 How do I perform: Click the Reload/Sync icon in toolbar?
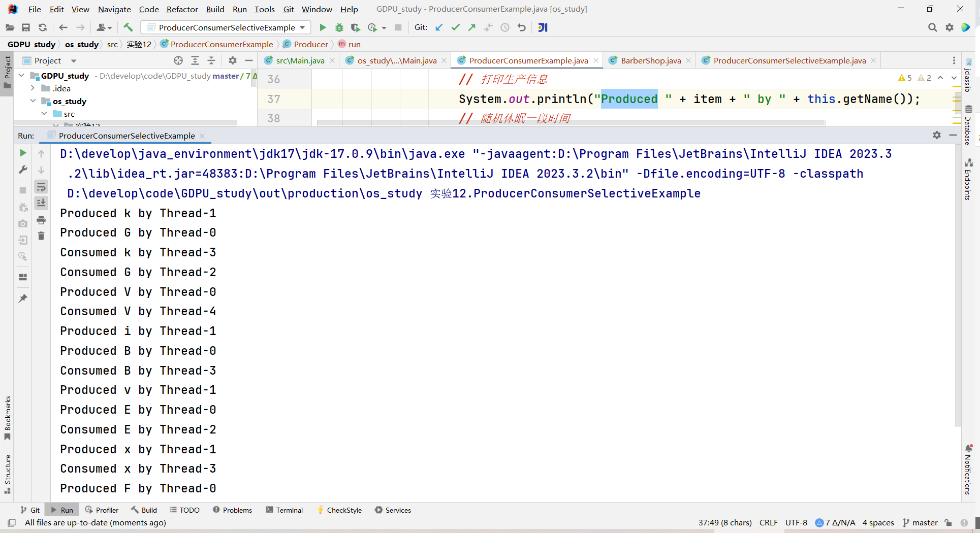tap(43, 27)
